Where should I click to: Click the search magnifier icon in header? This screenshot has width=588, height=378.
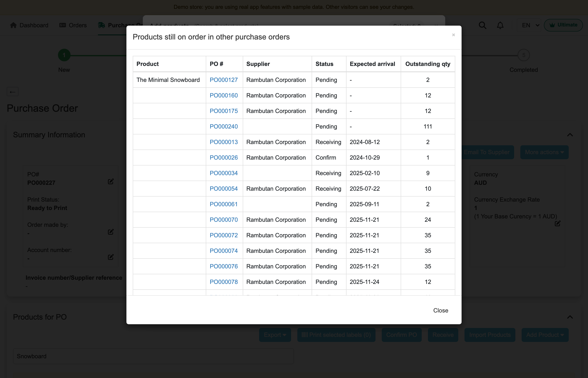(482, 25)
